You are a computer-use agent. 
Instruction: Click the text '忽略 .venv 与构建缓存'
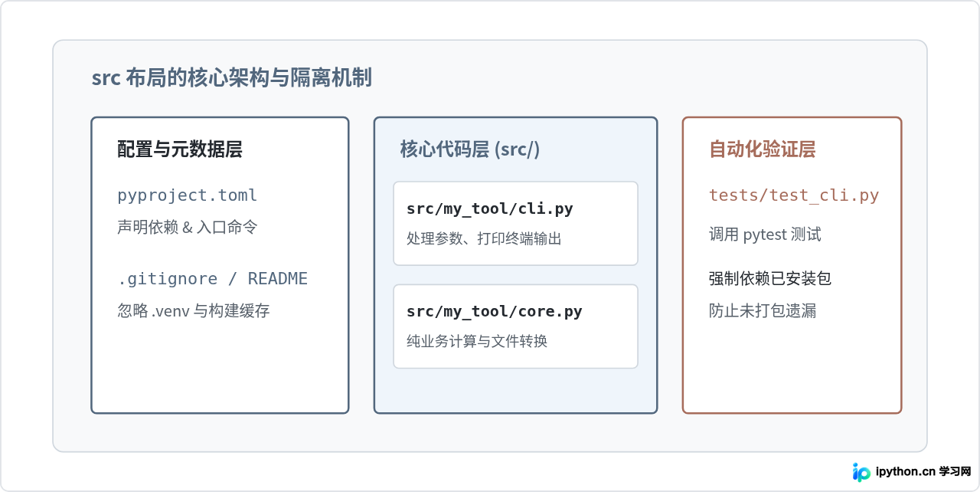point(194,311)
